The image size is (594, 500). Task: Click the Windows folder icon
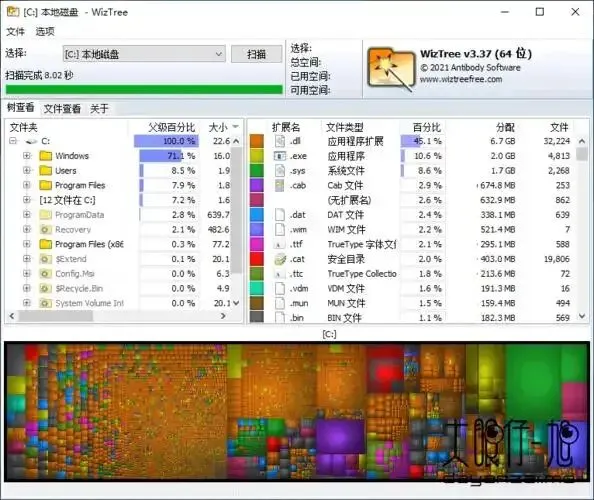pos(45,156)
